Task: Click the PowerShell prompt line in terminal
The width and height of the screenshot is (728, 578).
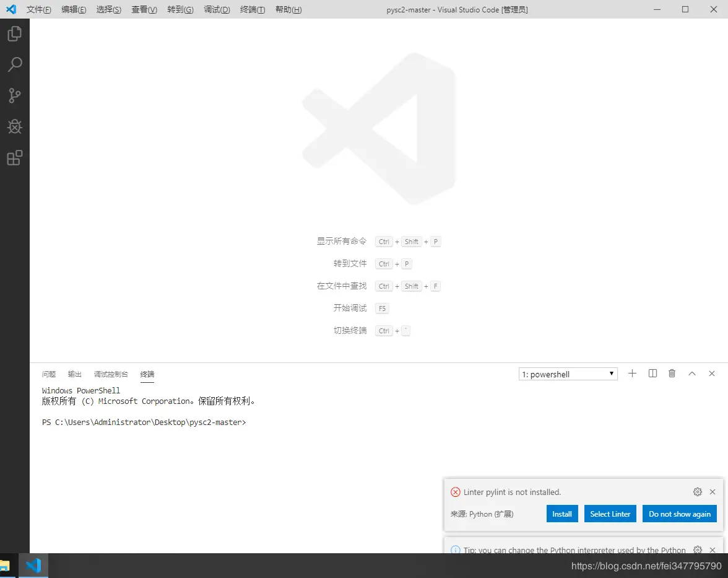Action: [144, 423]
